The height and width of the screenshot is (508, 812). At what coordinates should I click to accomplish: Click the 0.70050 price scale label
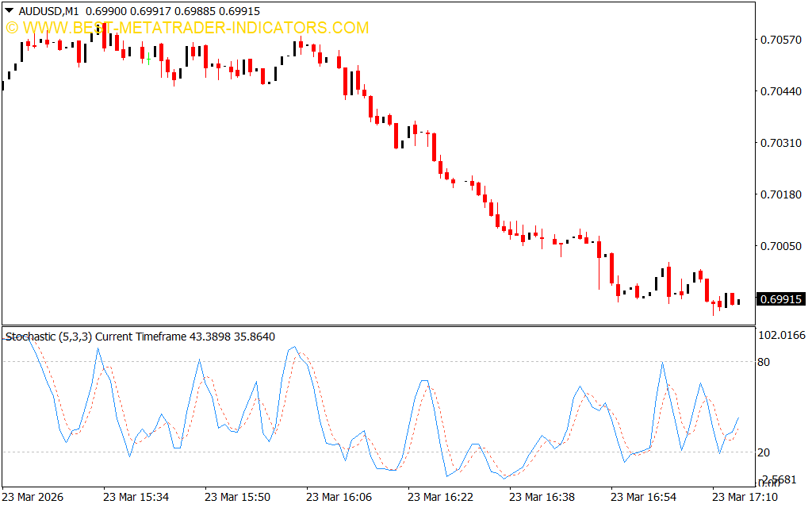click(781, 246)
